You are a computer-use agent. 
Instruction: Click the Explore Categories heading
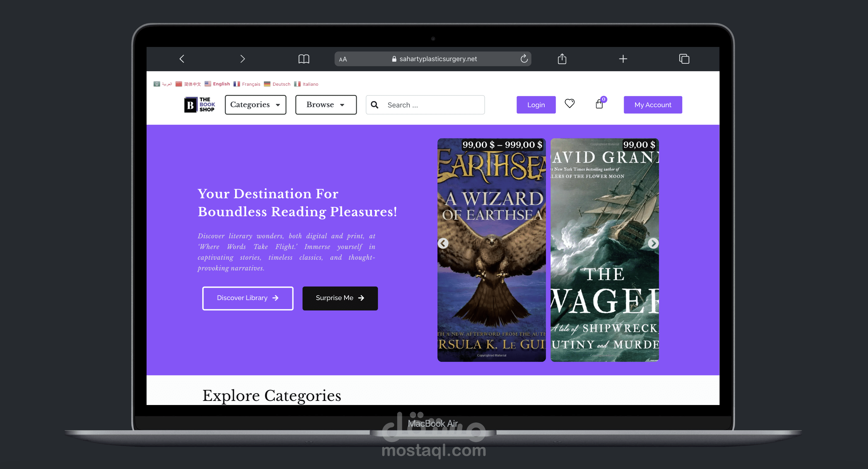pos(272,396)
